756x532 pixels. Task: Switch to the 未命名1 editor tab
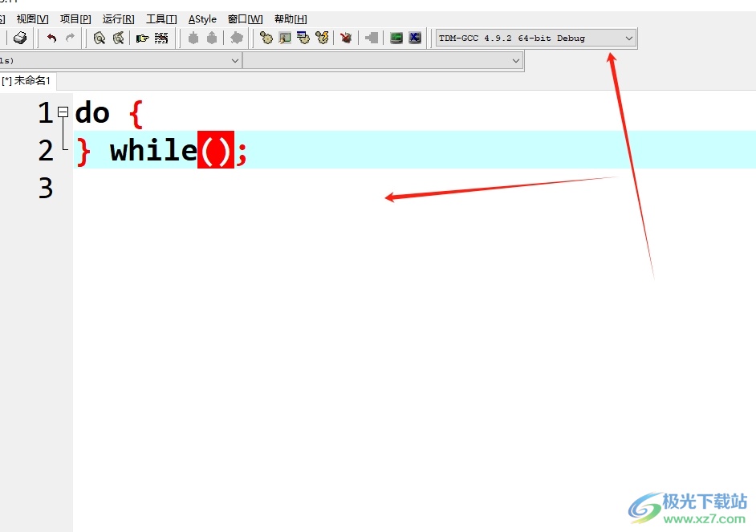tap(27, 80)
